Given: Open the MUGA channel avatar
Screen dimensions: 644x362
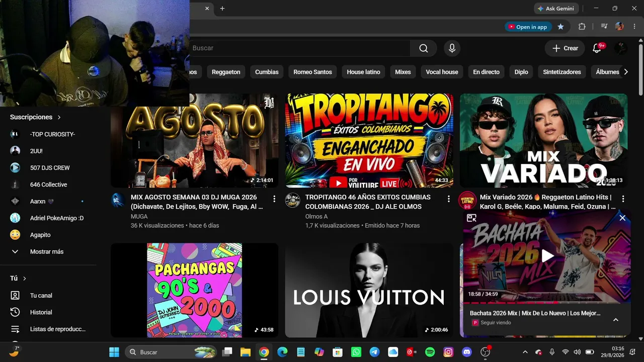Looking at the screenshot, I should pyautogui.click(x=118, y=200).
